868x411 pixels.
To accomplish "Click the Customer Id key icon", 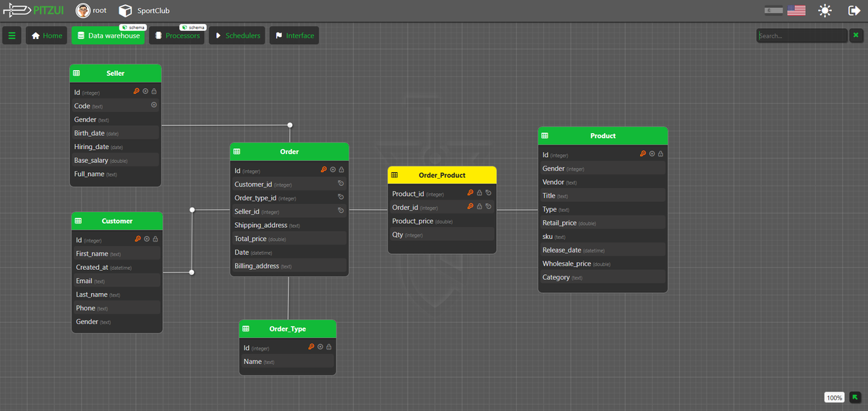I will point(138,239).
